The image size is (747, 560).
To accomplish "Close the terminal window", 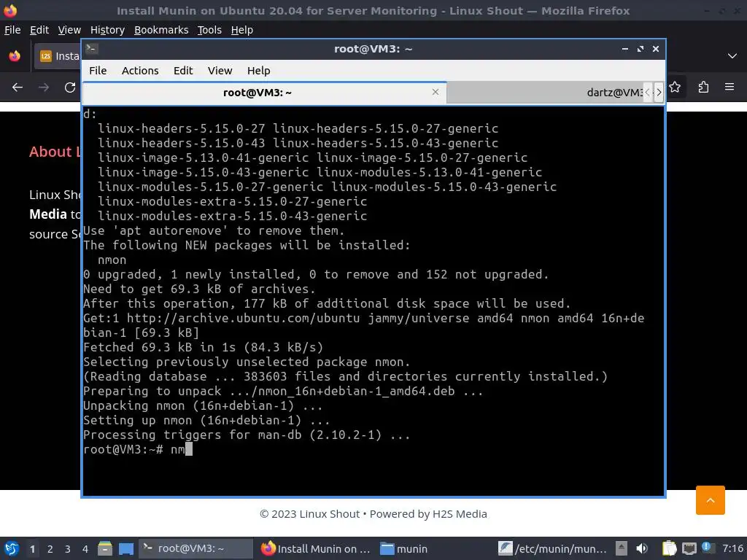I will click(x=656, y=49).
